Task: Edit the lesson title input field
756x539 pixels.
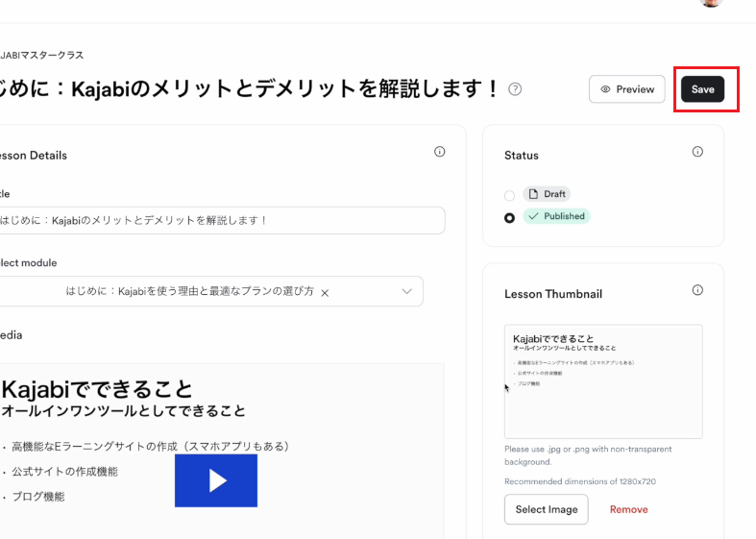Action: [222, 220]
